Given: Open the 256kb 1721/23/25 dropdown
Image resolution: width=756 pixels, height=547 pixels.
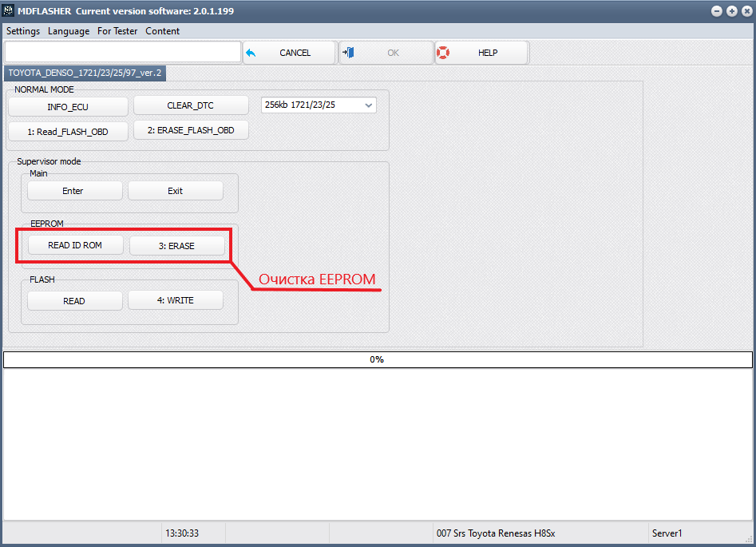Looking at the screenshot, I should point(319,105).
